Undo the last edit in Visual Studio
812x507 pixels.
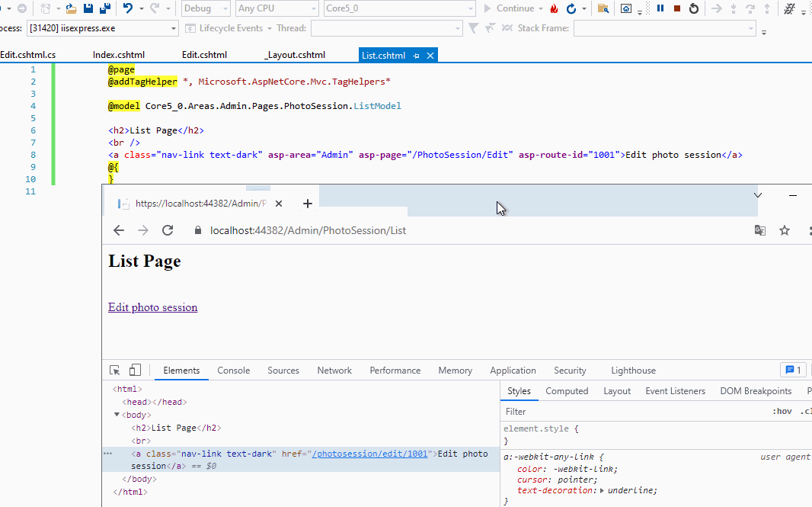(x=127, y=8)
